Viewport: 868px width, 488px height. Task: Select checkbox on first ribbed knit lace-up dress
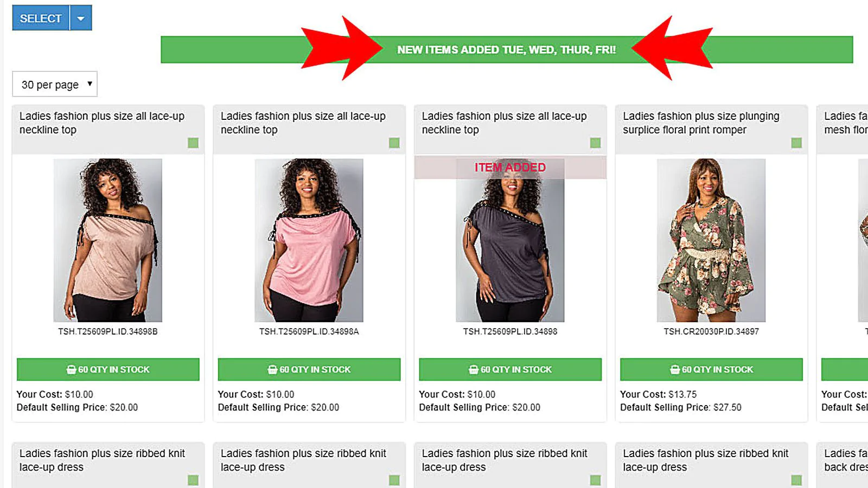point(193,480)
